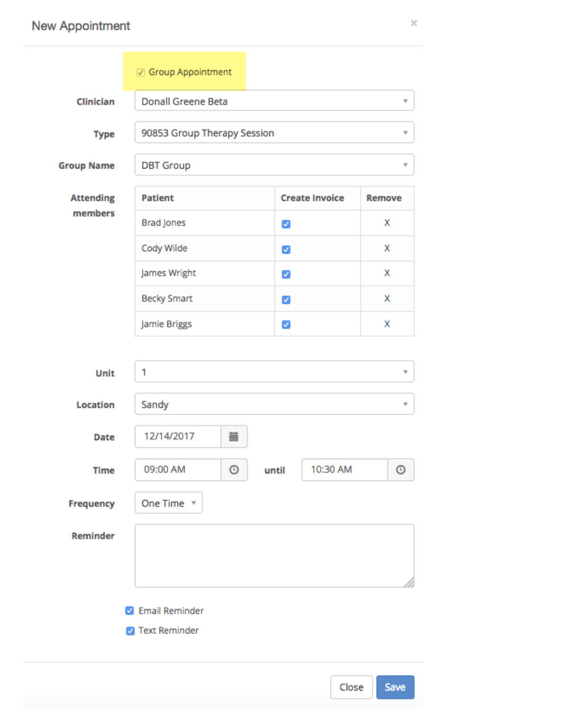Click the Close button
The width and height of the screenshot is (588, 719).
[x=351, y=687]
